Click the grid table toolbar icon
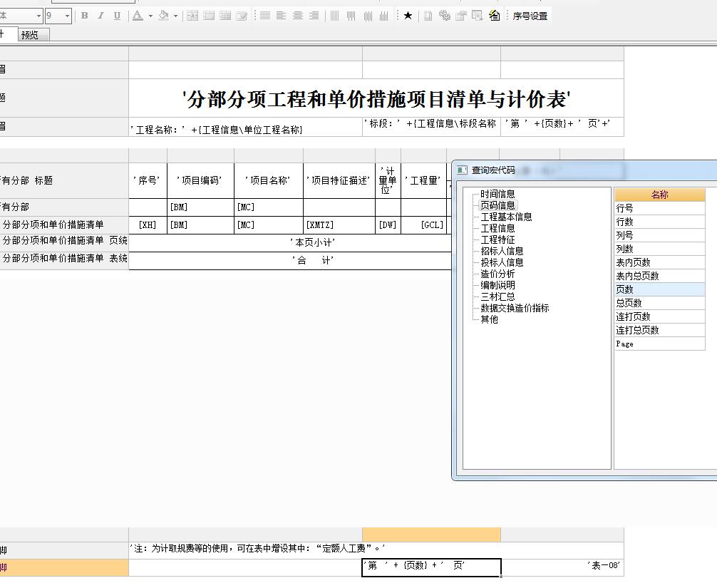717x588 pixels. coord(225,16)
